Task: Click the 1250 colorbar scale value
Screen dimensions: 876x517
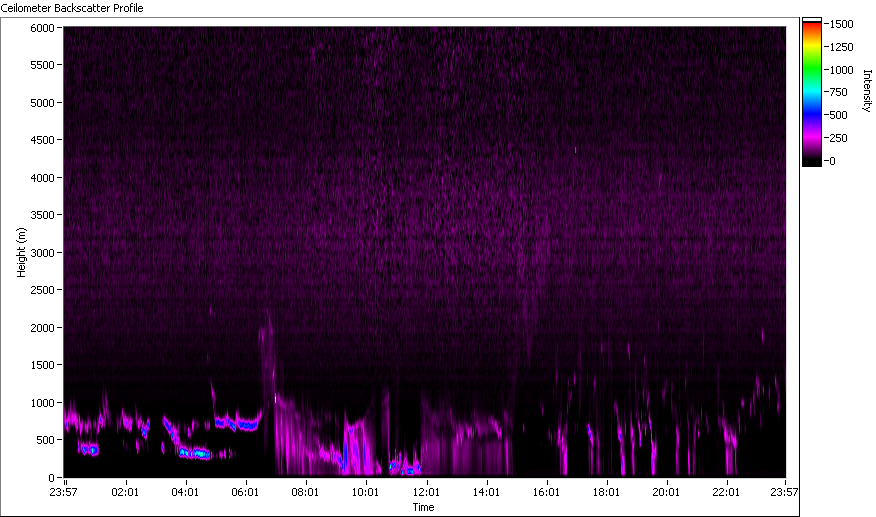Action: [x=841, y=47]
